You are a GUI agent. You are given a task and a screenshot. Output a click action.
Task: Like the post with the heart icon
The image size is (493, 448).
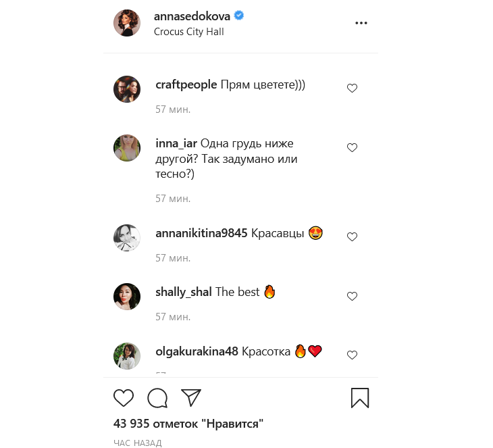124,398
